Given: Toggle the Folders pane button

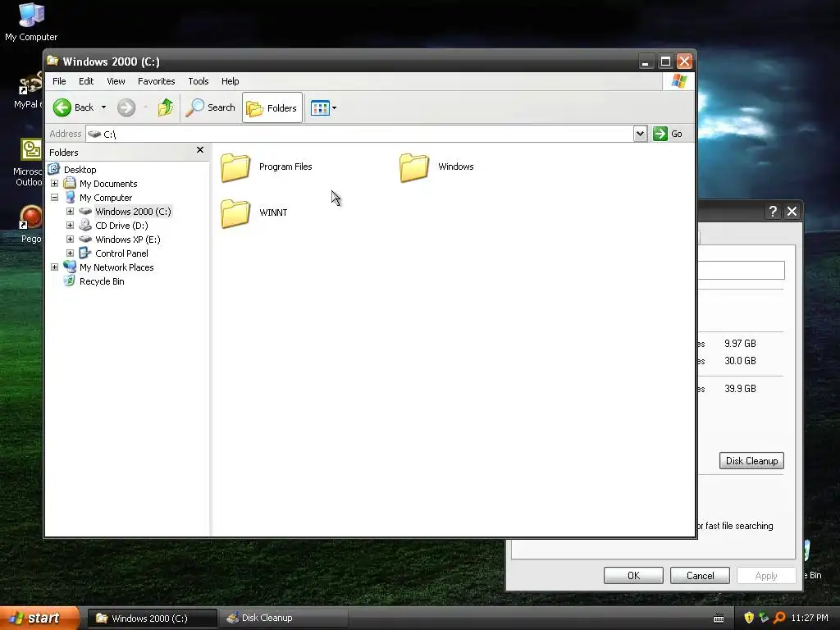Looking at the screenshot, I should [272, 107].
